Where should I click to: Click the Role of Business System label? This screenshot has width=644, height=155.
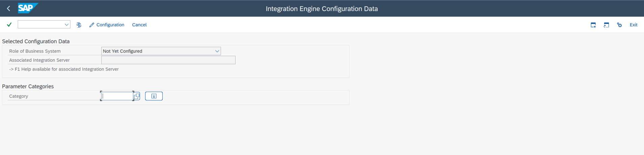[35, 51]
